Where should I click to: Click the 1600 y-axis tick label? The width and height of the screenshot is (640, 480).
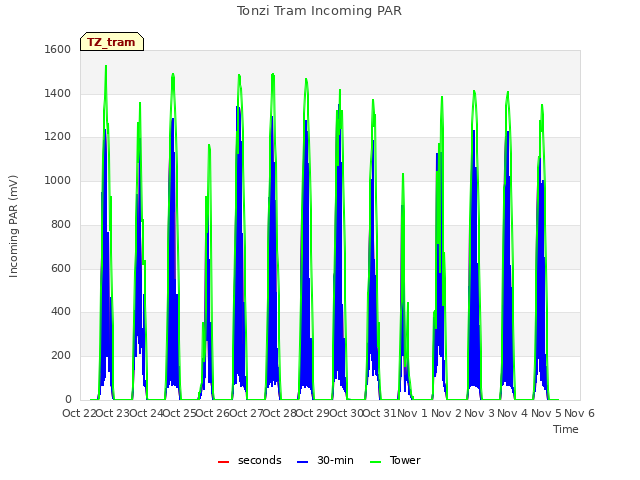coord(58,49)
